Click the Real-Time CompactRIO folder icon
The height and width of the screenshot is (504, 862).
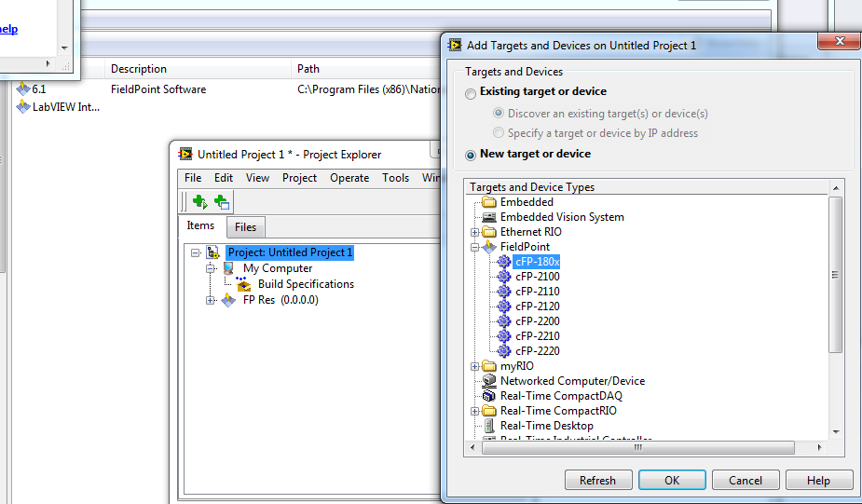pyautogui.click(x=488, y=411)
